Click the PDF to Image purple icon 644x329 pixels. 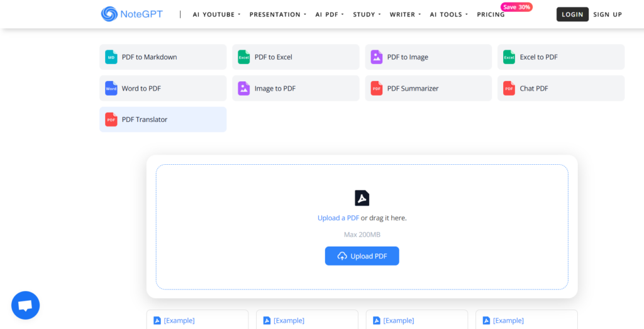(x=377, y=57)
